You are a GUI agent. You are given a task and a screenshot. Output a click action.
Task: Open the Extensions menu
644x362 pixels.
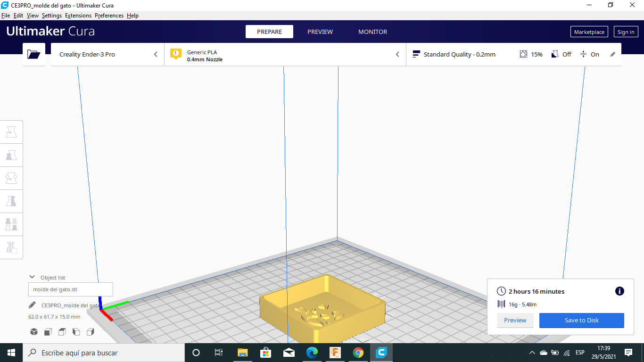(78, 16)
